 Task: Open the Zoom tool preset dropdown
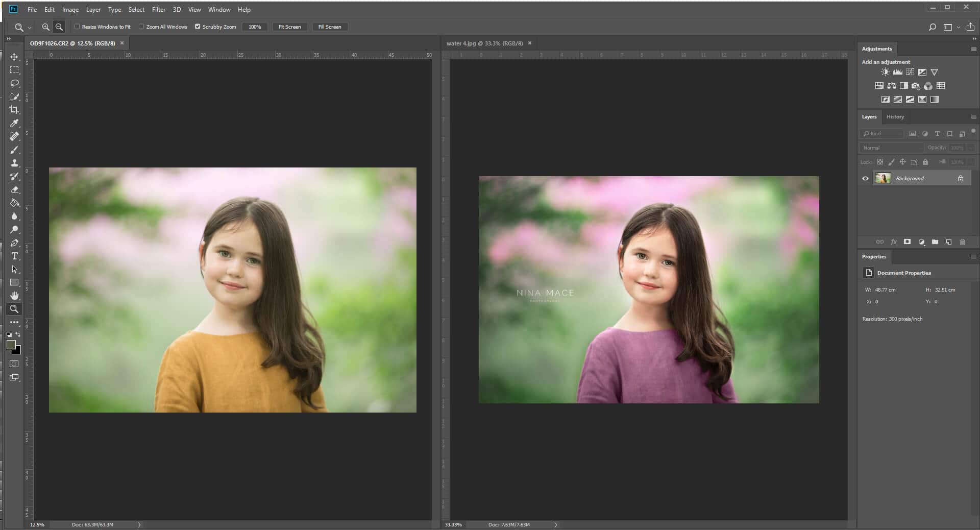coord(30,28)
